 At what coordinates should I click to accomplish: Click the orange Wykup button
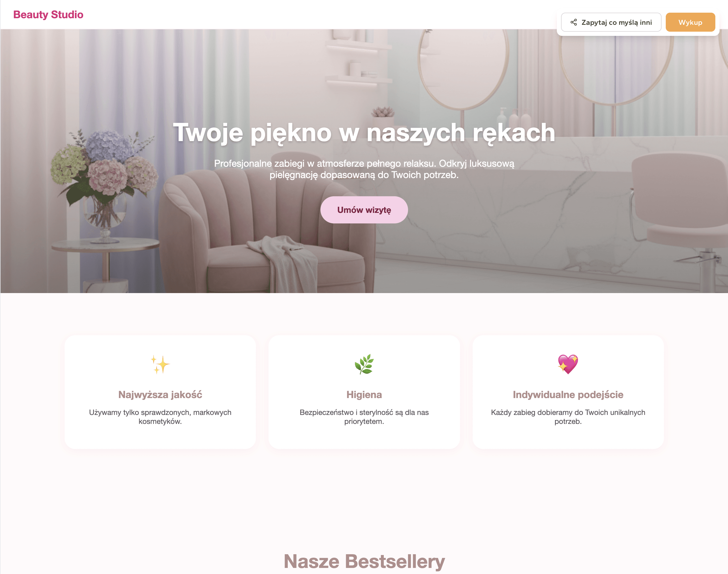tap(690, 22)
